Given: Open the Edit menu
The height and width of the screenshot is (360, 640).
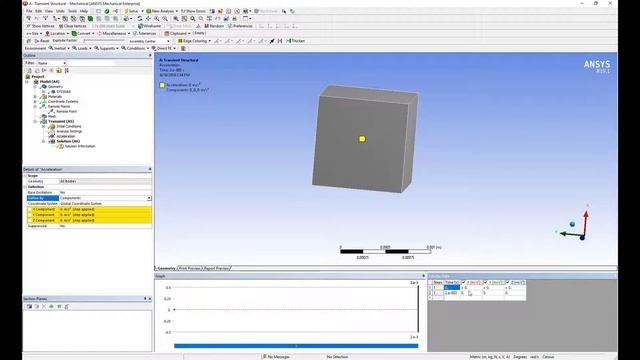Looking at the screenshot, I should click(x=38, y=11).
